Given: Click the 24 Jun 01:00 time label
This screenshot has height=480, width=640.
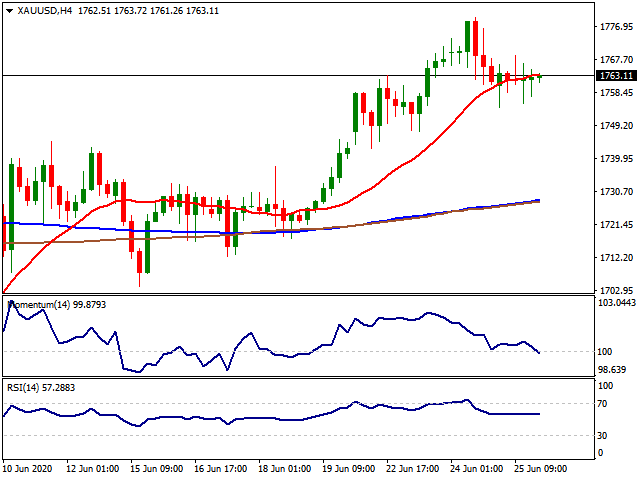Looking at the screenshot, I should [477, 469].
